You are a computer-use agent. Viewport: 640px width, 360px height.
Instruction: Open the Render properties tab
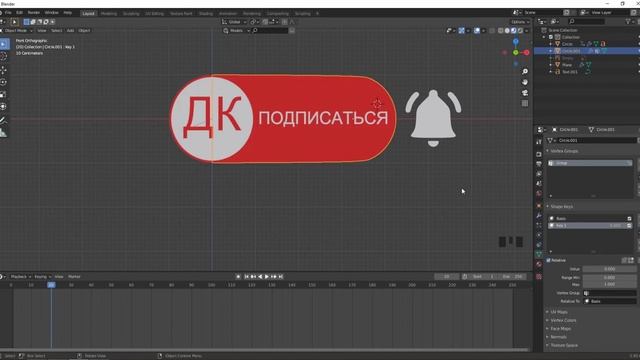[539, 154]
